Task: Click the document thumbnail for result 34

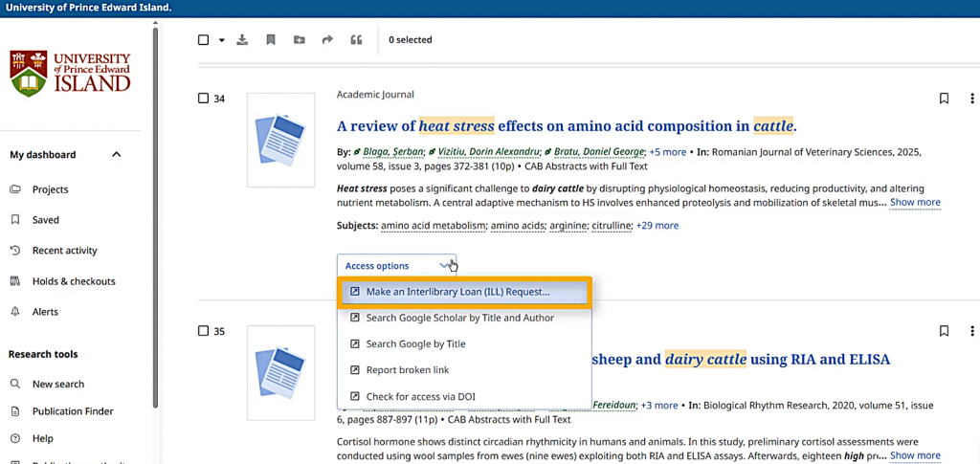Action: (x=280, y=140)
